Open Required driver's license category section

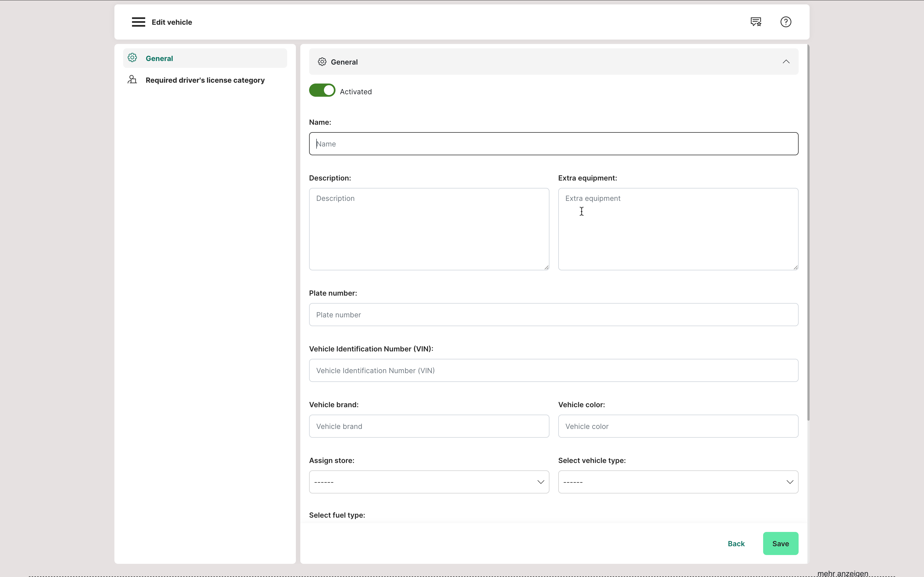click(x=205, y=80)
